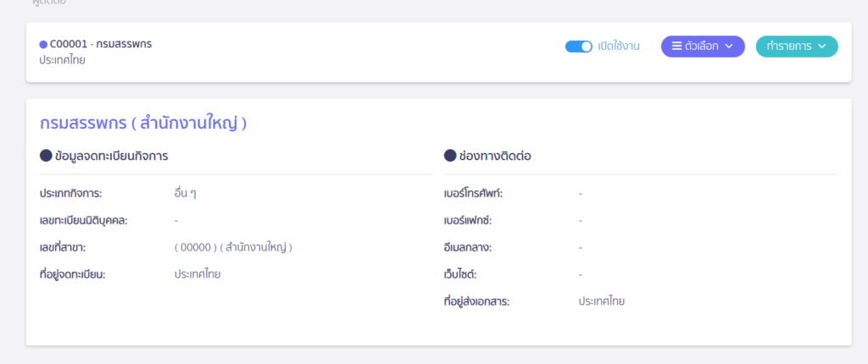Click the hamburger icon in ตัวเลือก button
This screenshot has height=364, width=868.
click(677, 47)
